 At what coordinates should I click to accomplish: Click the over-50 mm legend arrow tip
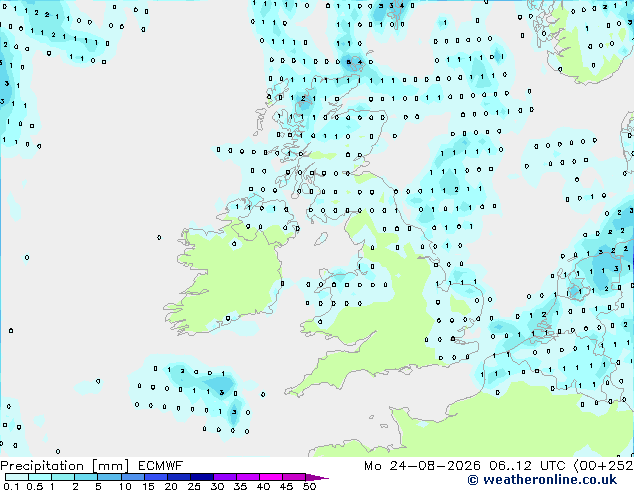pos(317,477)
